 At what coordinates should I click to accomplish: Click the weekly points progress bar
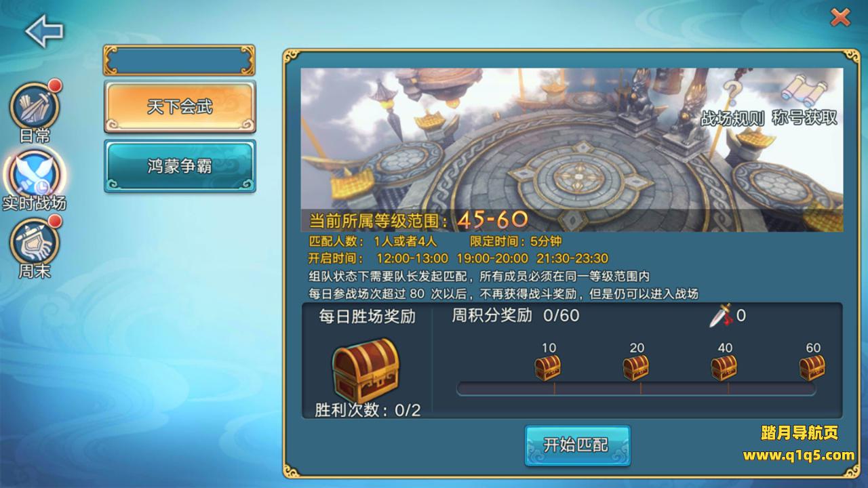pyautogui.click(x=636, y=389)
